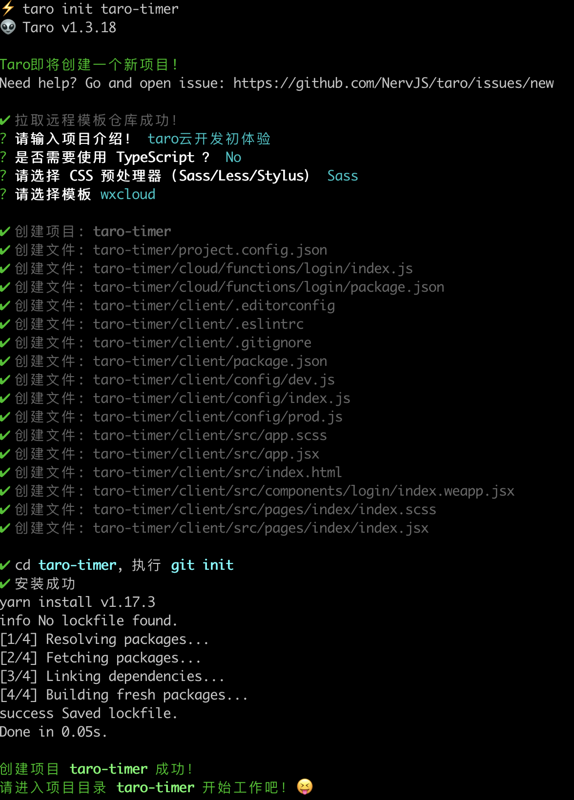Click the alien emoji before Taro v1.3.18
574x800 pixels.
point(8,27)
